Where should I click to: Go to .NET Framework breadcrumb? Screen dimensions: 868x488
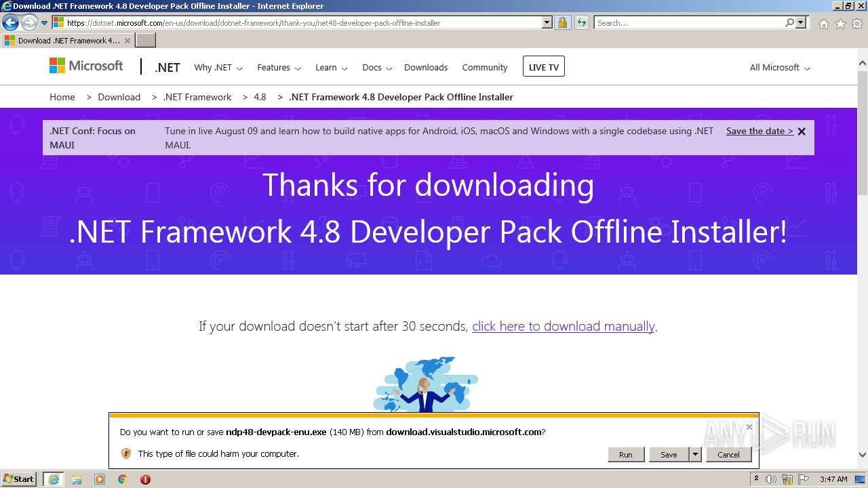197,97
